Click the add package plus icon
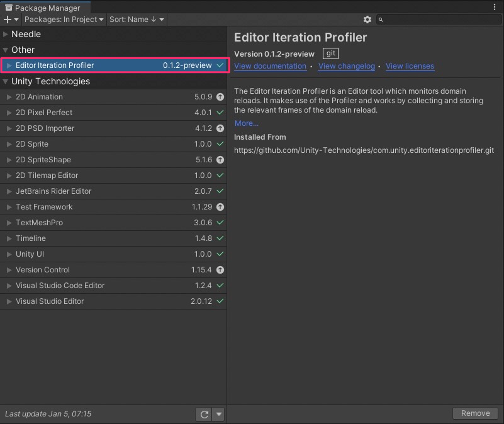Viewport: 504px width, 424px height. [x=9, y=20]
